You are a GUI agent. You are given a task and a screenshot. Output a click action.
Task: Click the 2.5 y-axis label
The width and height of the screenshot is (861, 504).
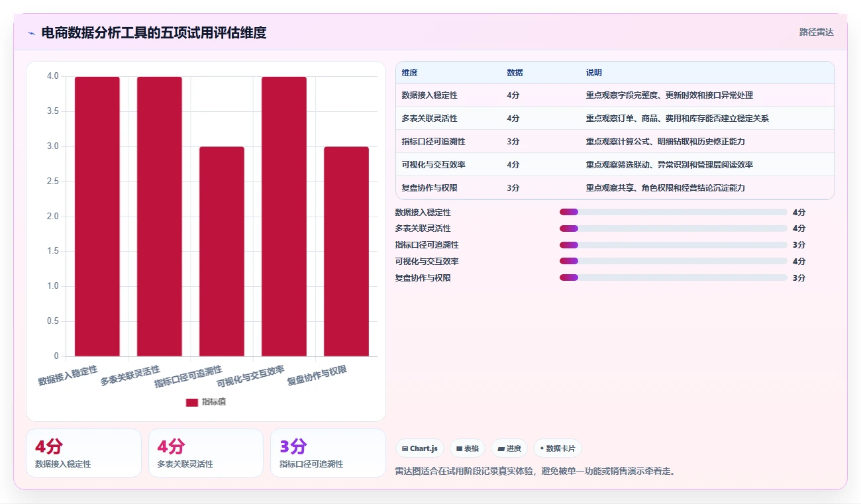point(53,181)
